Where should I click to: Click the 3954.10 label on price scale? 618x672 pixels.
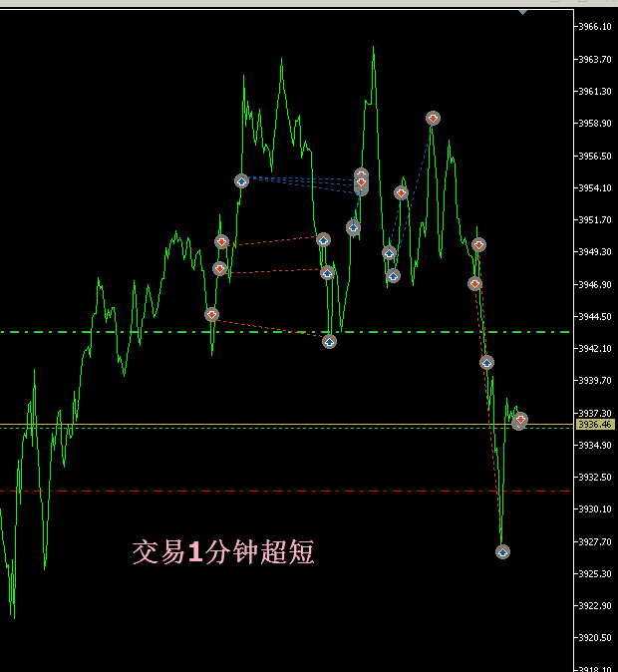pos(595,187)
